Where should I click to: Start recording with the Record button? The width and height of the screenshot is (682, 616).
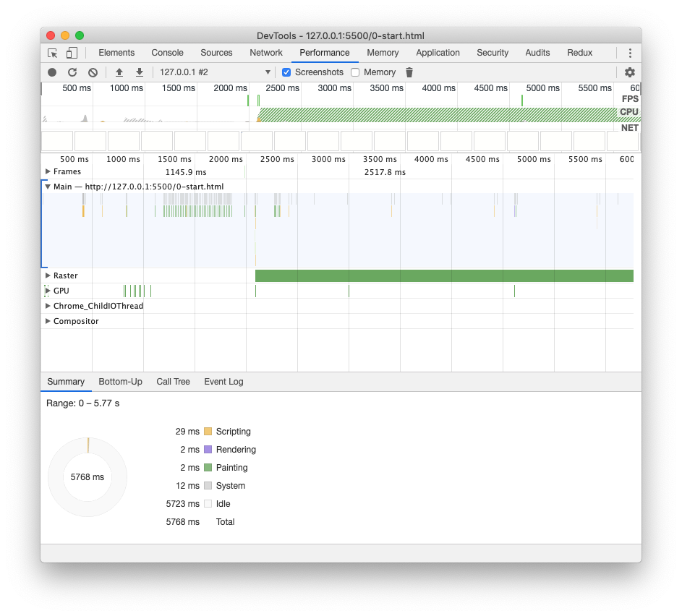click(52, 72)
